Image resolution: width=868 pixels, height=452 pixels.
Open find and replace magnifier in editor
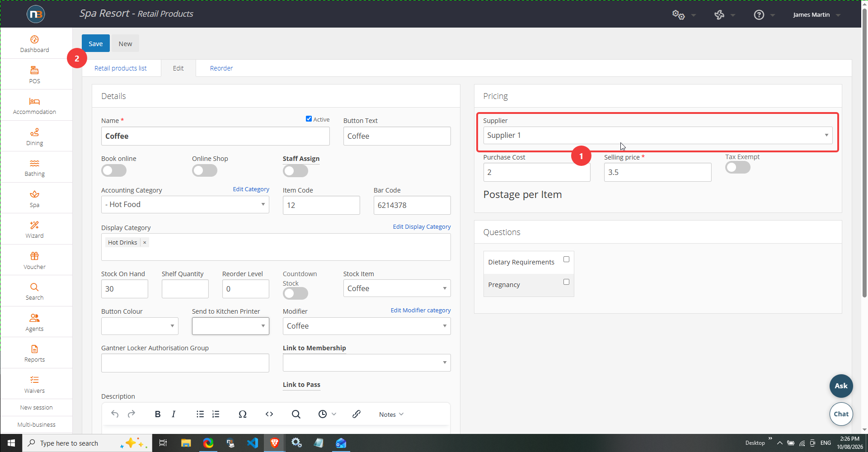296,414
